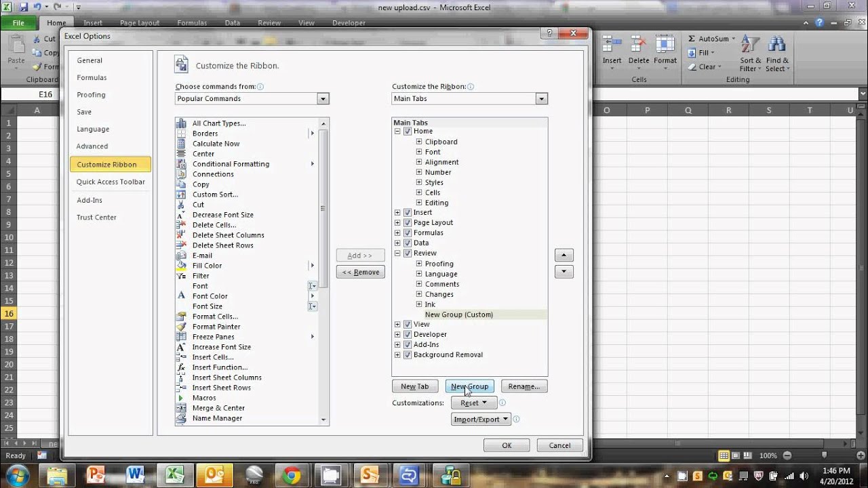Click the New Tab button
Viewport: 868px width, 488px height.
(x=415, y=386)
